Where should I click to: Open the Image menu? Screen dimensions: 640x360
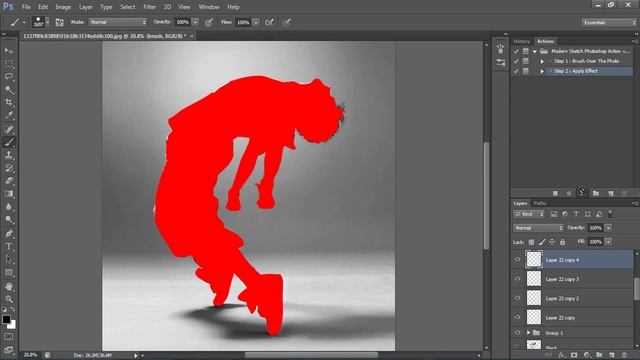63,7
